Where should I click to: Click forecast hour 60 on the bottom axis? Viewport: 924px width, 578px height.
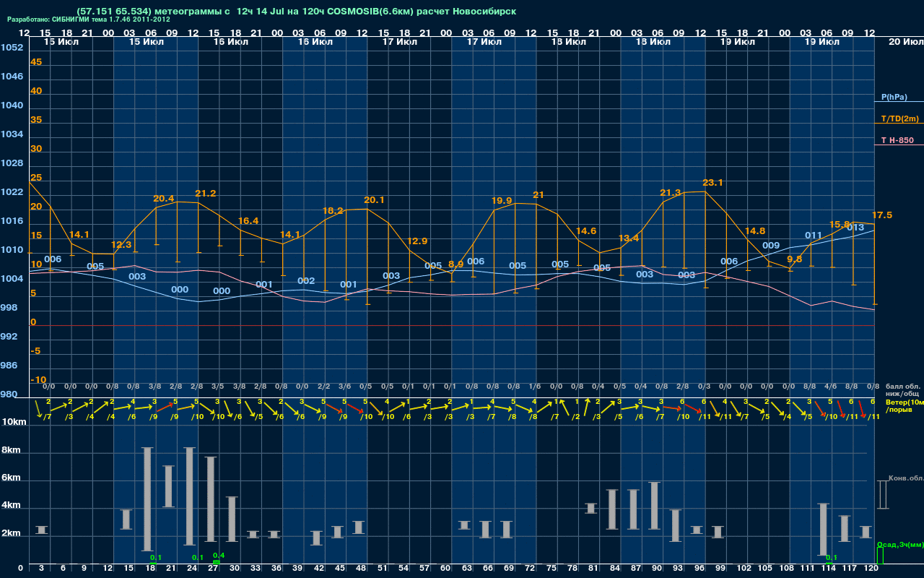point(445,569)
